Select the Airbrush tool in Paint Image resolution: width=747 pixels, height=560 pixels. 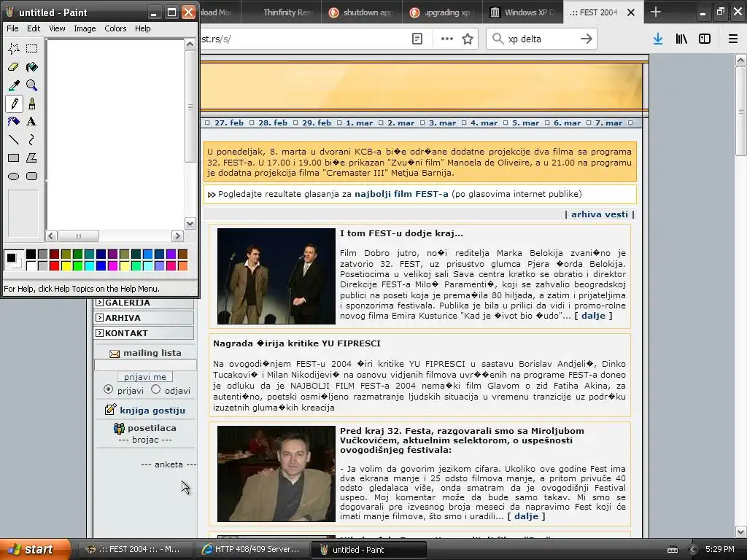tap(14, 122)
